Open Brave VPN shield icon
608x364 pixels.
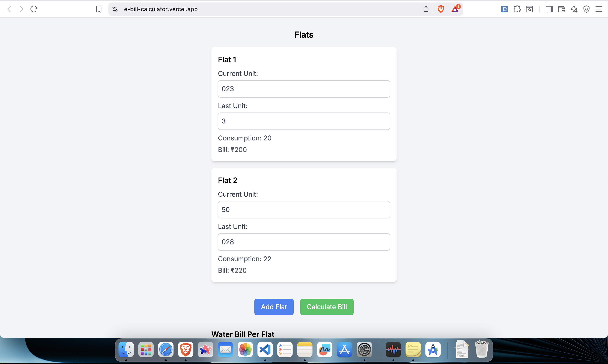tap(586, 9)
